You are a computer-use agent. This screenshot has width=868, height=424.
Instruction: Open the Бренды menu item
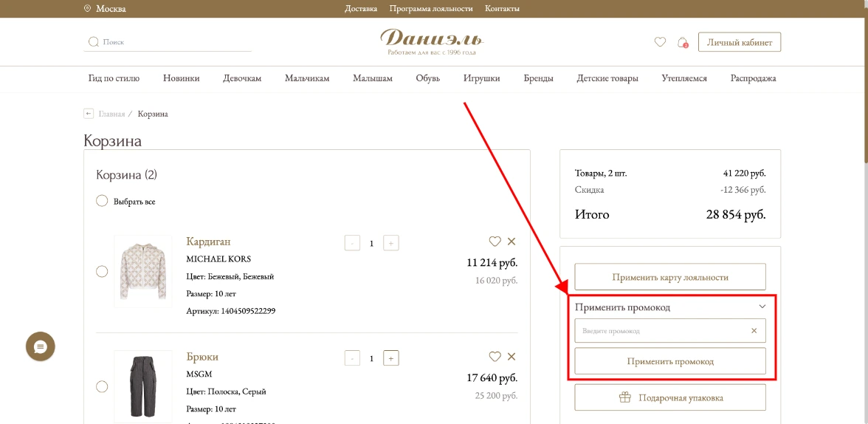coord(538,78)
